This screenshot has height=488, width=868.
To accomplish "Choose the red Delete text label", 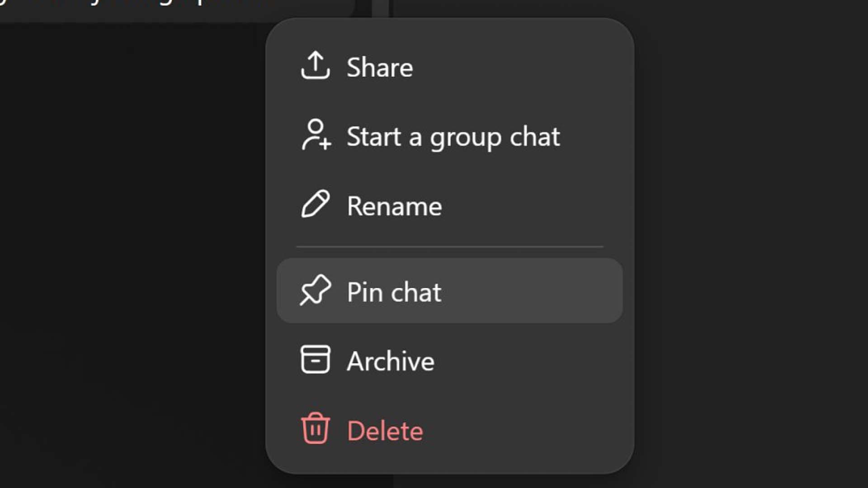I will pos(385,431).
